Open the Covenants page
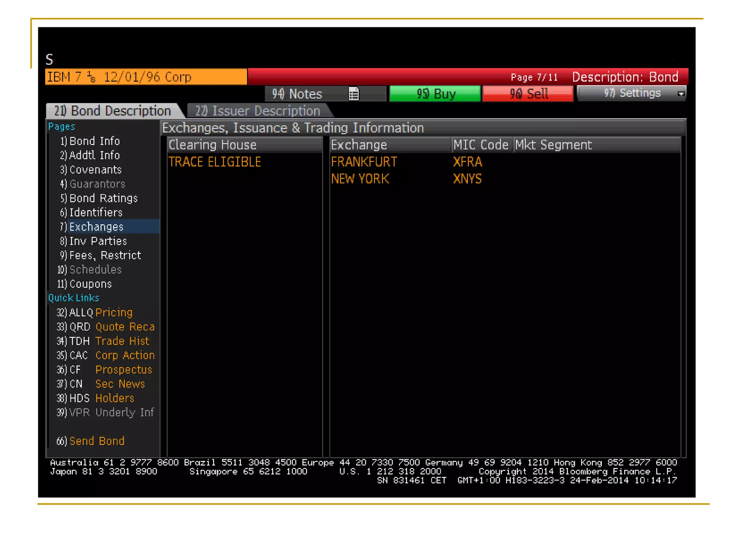Viewport: 747px width, 560px height. coord(95,170)
